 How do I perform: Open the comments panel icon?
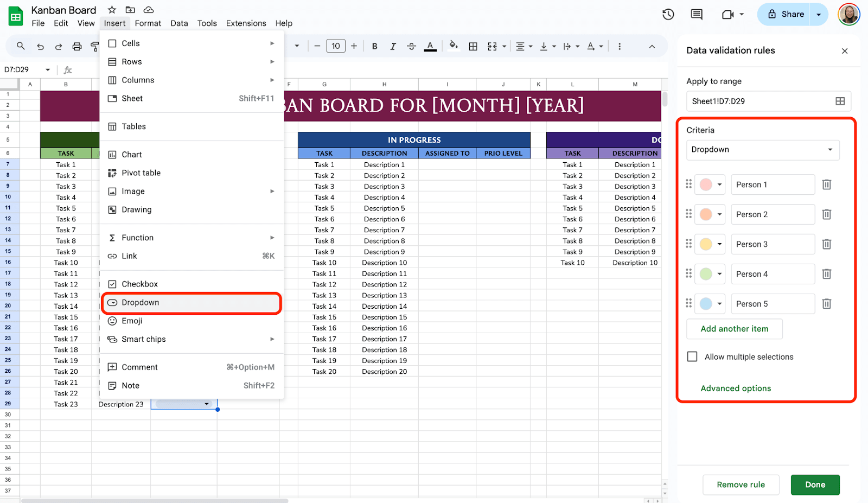pos(697,15)
